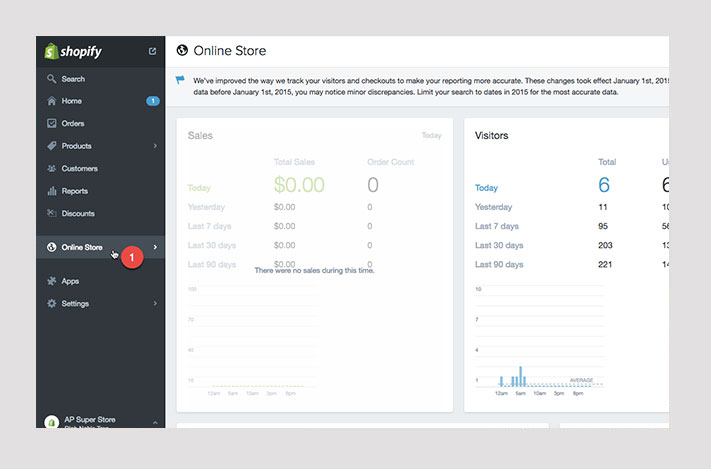The height and width of the screenshot is (469, 711).
Task: Click the Discounts icon in the sidebar
Action: click(x=51, y=214)
